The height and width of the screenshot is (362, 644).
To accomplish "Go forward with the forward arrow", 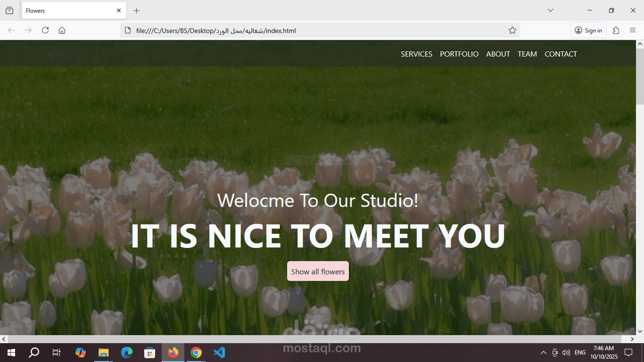I will pyautogui.click(x=28, y=30).
